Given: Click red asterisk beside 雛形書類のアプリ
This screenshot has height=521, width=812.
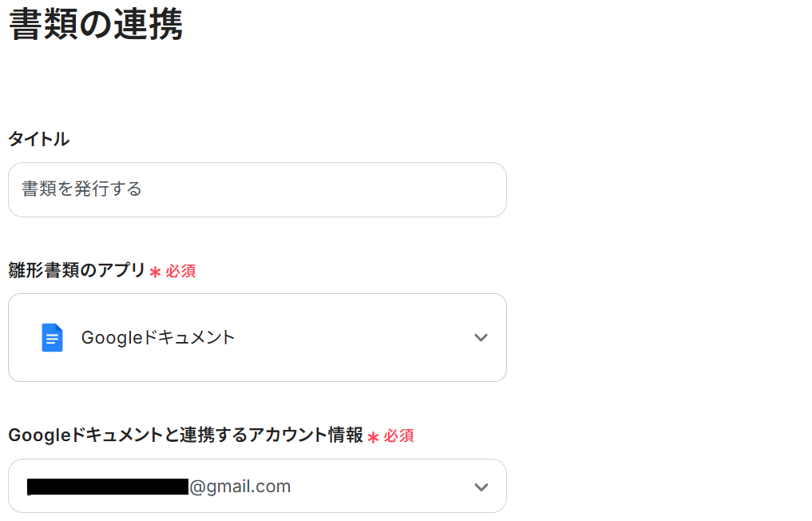Looking at the screenshot, I should [155, 272].
